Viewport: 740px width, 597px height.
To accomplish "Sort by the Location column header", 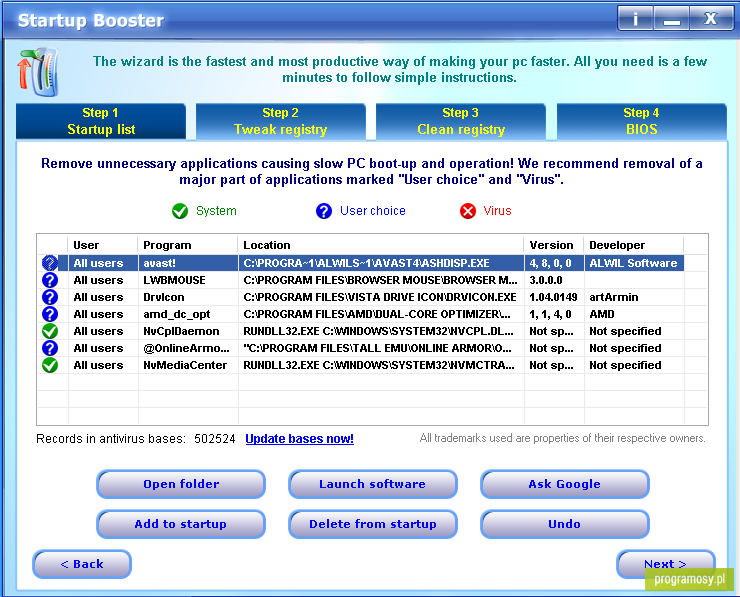I will (381, 245).
